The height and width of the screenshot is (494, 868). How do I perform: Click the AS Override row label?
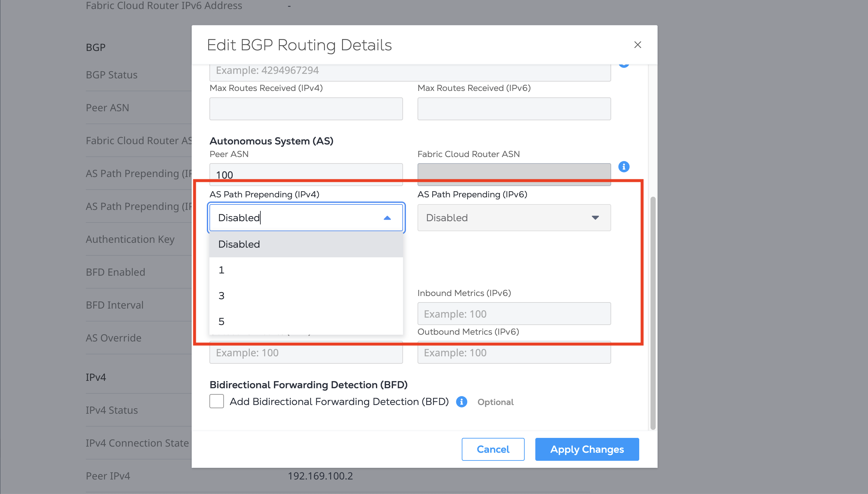pos(113,338)
